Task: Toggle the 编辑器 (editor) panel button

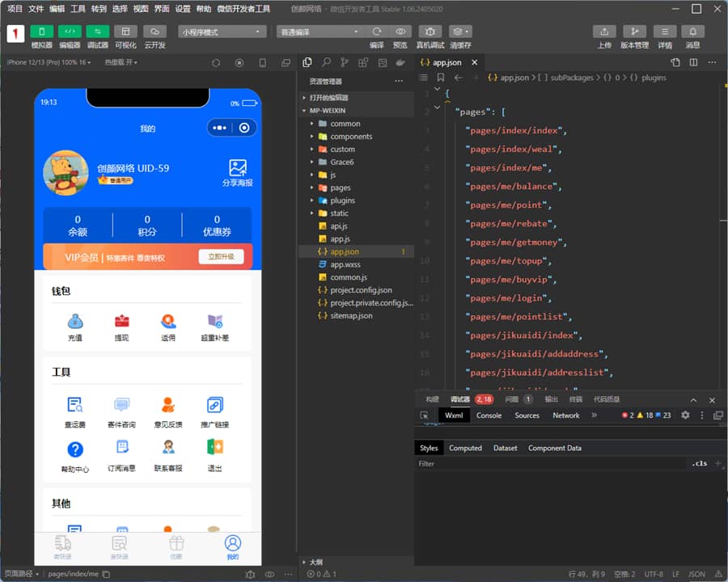Action: click(x=70, y=32)
